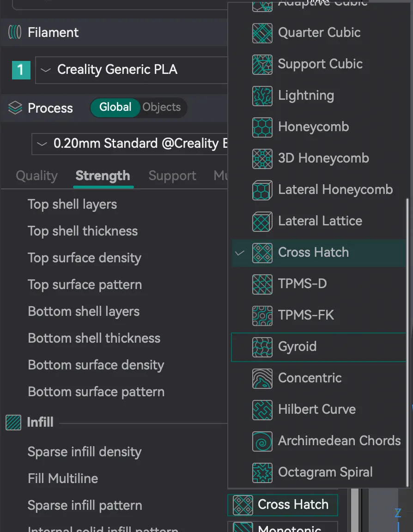The width and height of the screenshot is (413, 532).
Task: Click the Support Cubic pattern icon
Action: click(262, 65)
